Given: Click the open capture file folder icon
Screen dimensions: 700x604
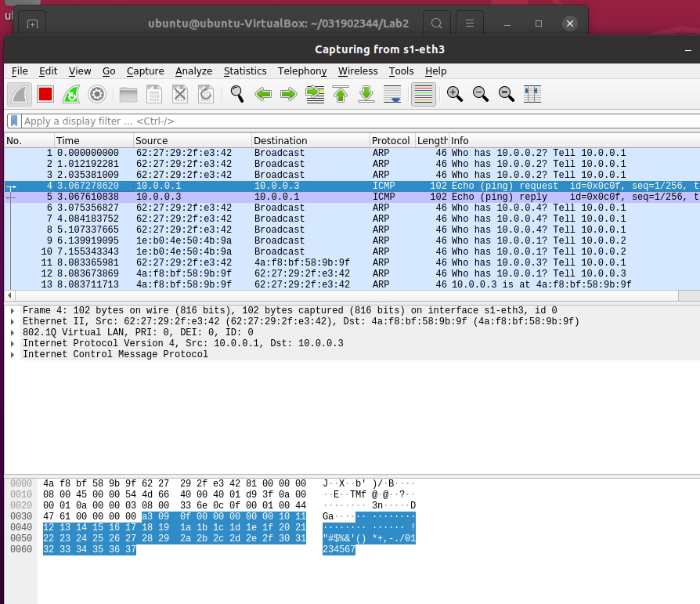Looking at the screenshot, I should pyautogui.click(x=128, y=94).
